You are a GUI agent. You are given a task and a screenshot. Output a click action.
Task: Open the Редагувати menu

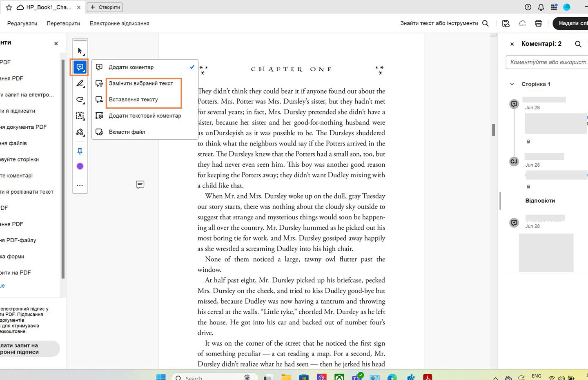coord(22,23)
